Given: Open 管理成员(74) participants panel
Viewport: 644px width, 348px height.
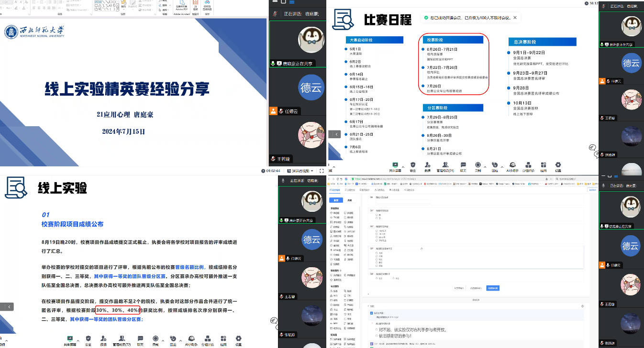Looking at the screenshot, I should click(444, 165).
